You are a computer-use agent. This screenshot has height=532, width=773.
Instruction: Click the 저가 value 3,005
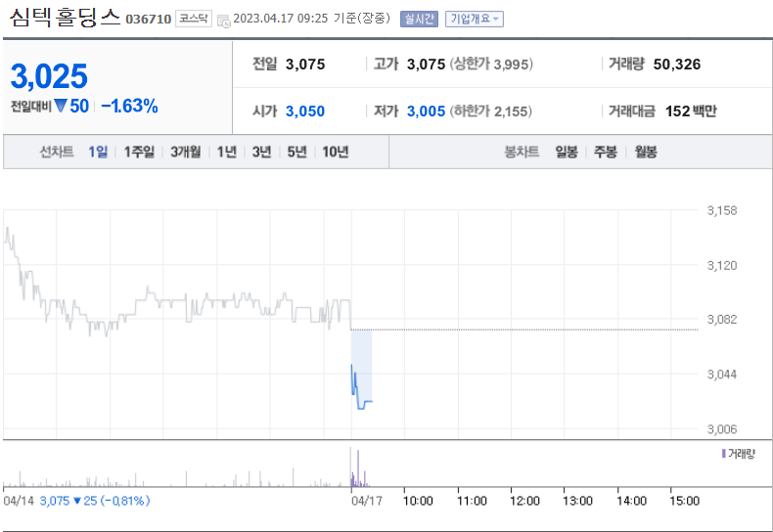coord(426,111)
